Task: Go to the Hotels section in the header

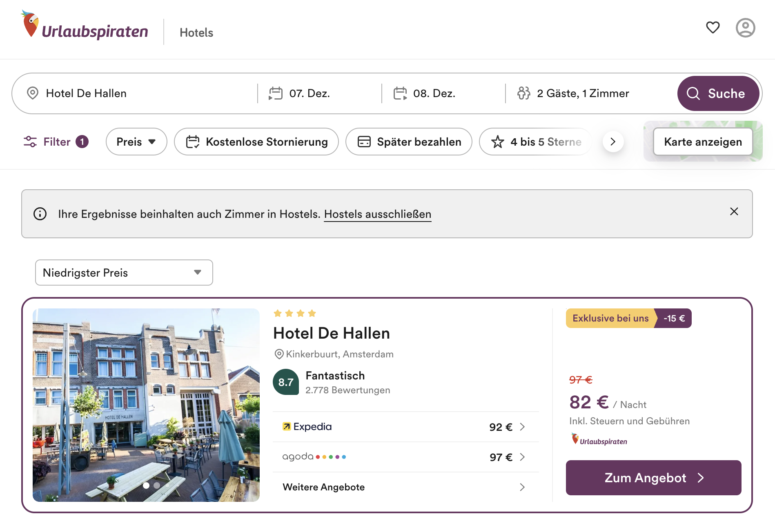Action: 196,33
